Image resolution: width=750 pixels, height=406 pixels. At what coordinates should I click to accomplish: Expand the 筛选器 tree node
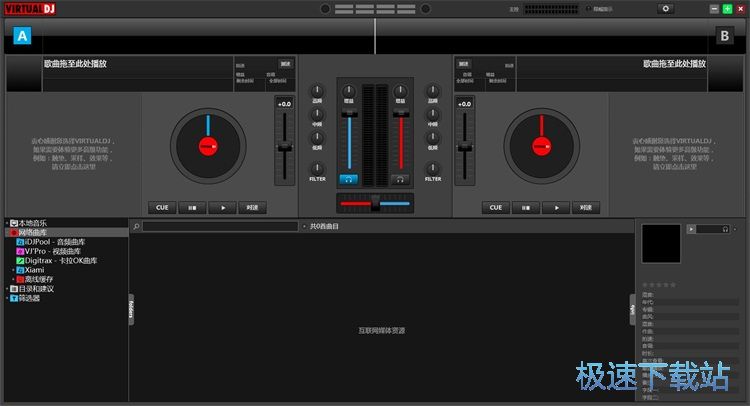(7, 298)
